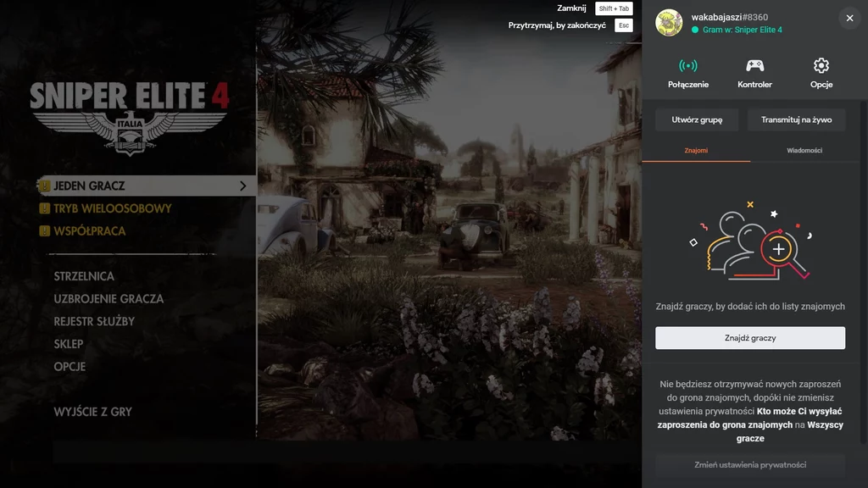Click the Shift + Tab key hint
The height and width of the screenshot is (488, 868).
click(614, 8)
